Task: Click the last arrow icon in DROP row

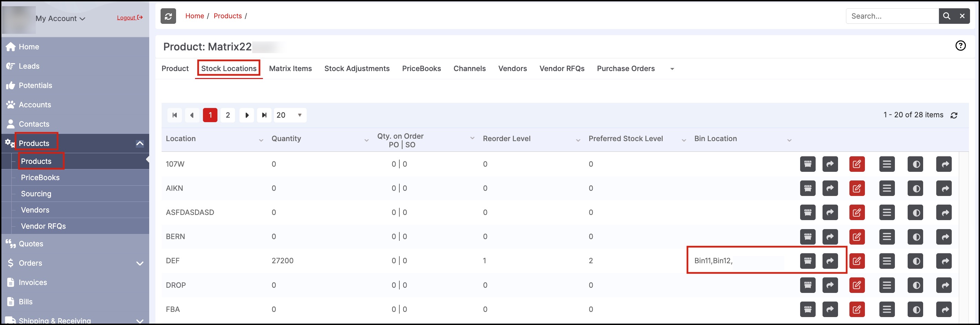Action: pyautogui.click(x=944, y=285)
